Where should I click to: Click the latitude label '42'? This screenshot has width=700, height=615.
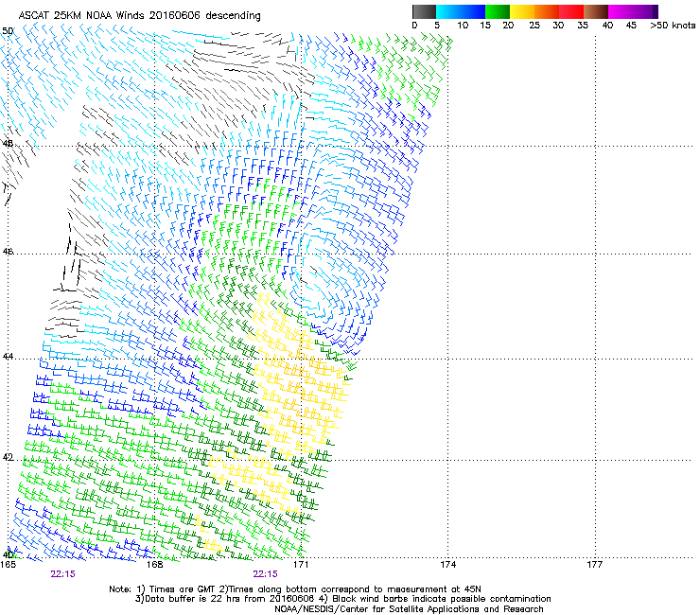tap(8, 457)
